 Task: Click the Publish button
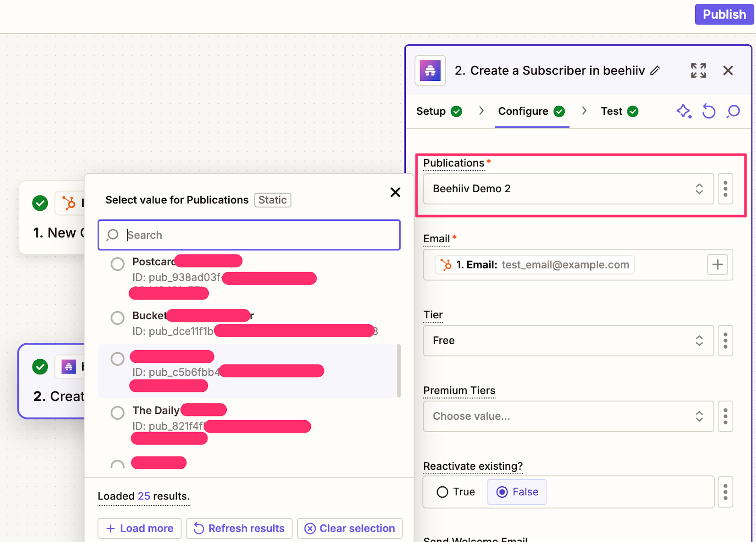tap(724, 15)
